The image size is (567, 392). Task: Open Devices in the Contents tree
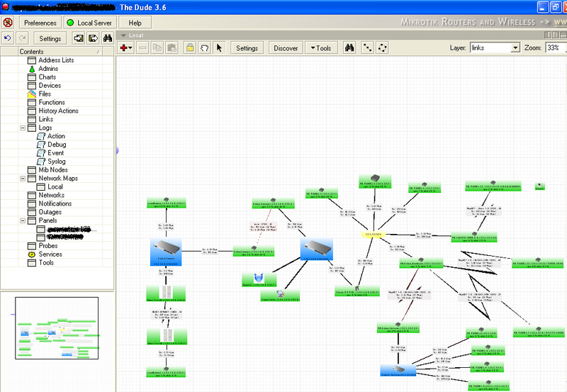pyautogui.click(x=50, y=85)
